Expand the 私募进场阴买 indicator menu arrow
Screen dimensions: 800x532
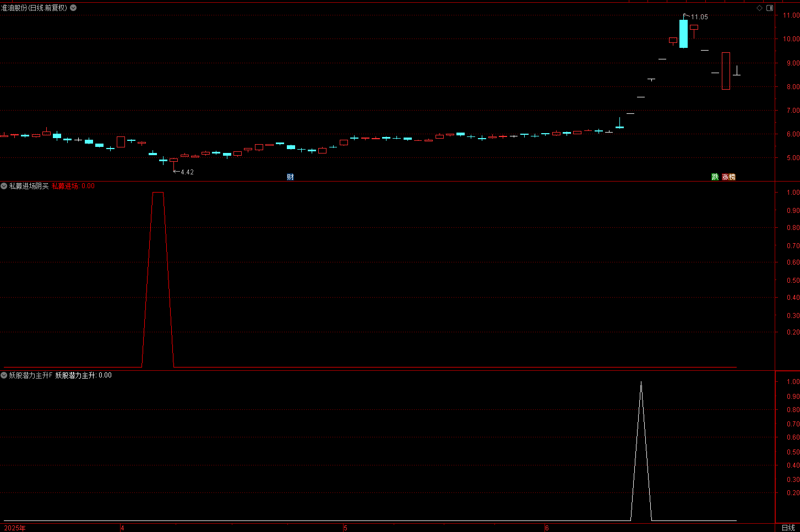coord(4,186)
